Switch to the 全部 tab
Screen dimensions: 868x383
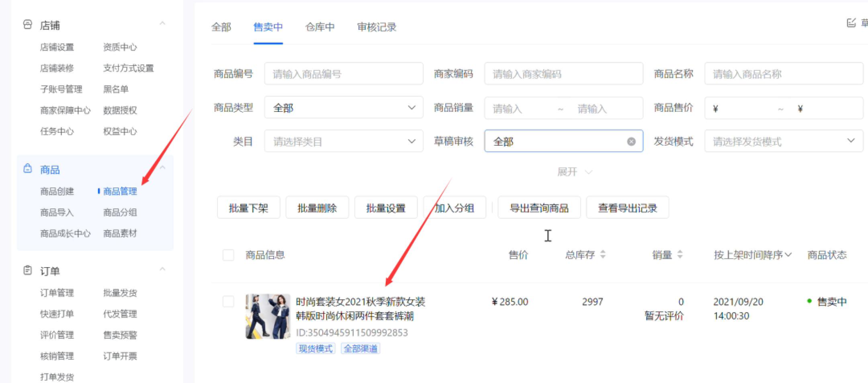coord(221,27)
